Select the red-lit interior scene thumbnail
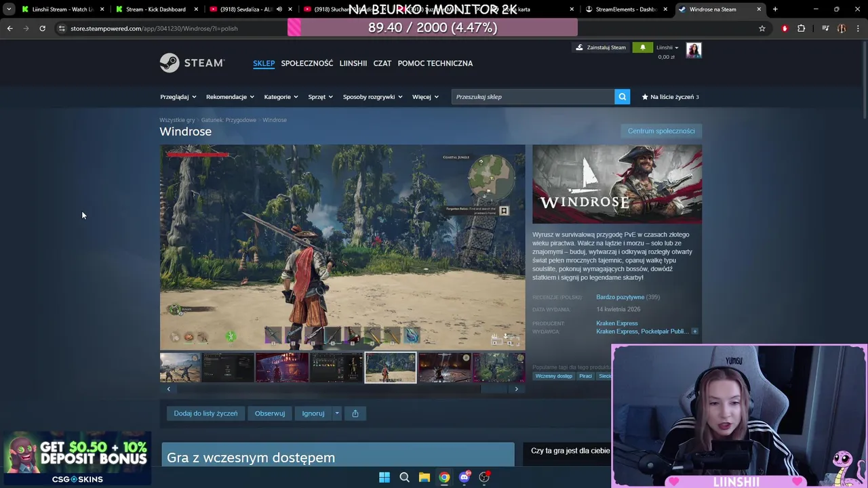The image size is (868, 488). (282, 367)
